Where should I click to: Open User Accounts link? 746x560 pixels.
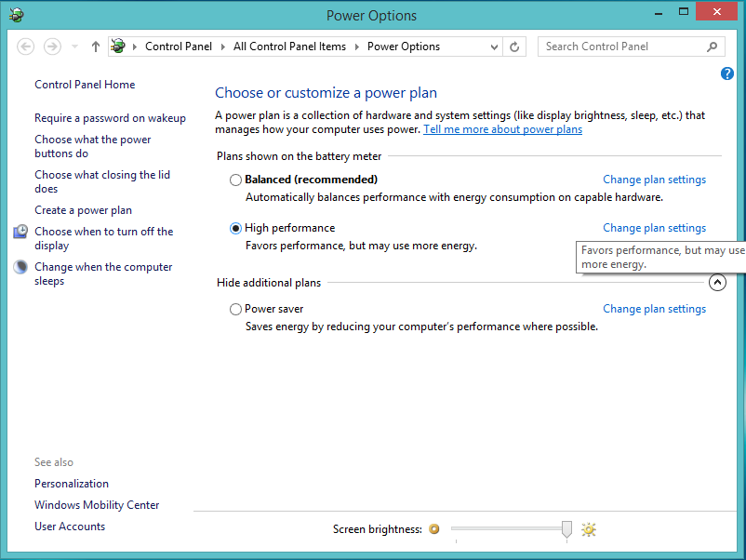coord(70,527)
